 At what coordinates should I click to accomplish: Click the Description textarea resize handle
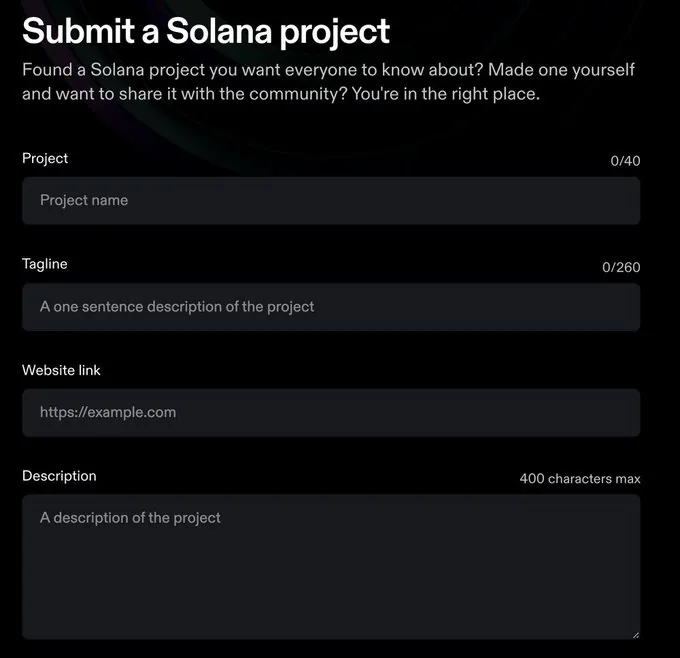click(633, 633)
